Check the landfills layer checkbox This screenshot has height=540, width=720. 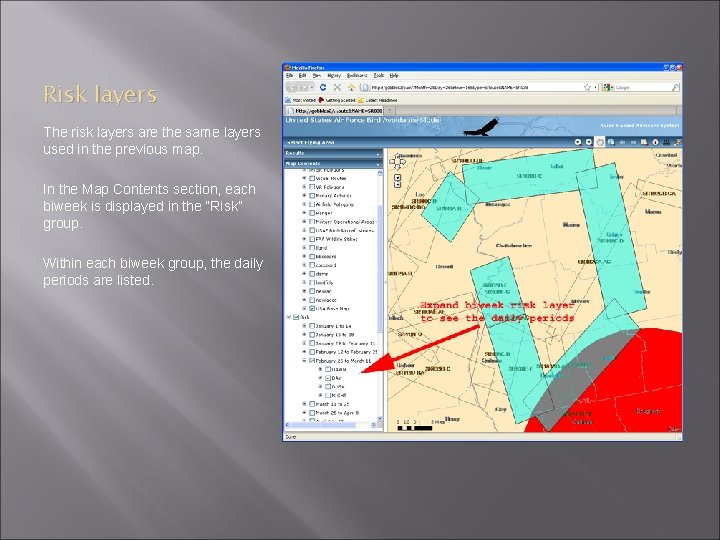tap(312, 282)
